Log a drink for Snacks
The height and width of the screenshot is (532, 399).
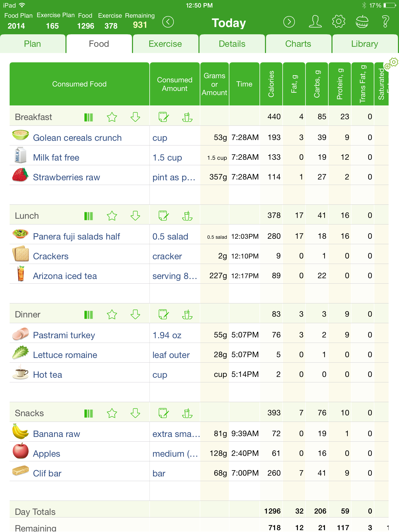tap(188, 413)
